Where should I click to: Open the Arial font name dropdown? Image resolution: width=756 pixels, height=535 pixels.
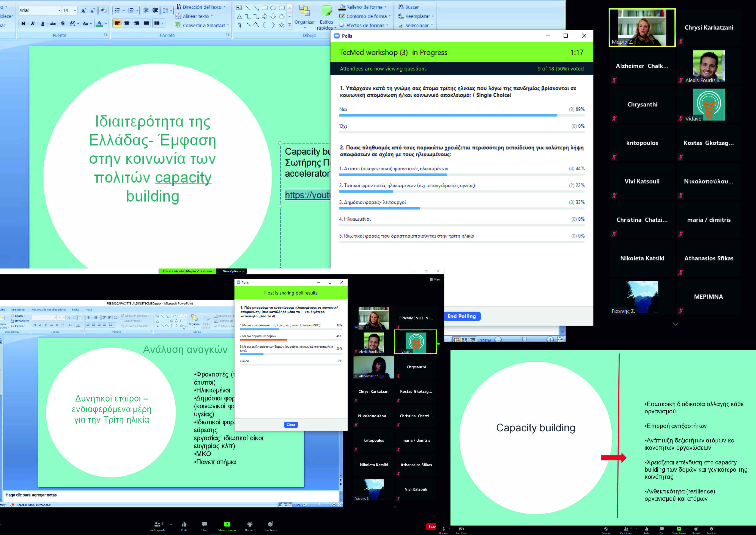tap(59, 11)
